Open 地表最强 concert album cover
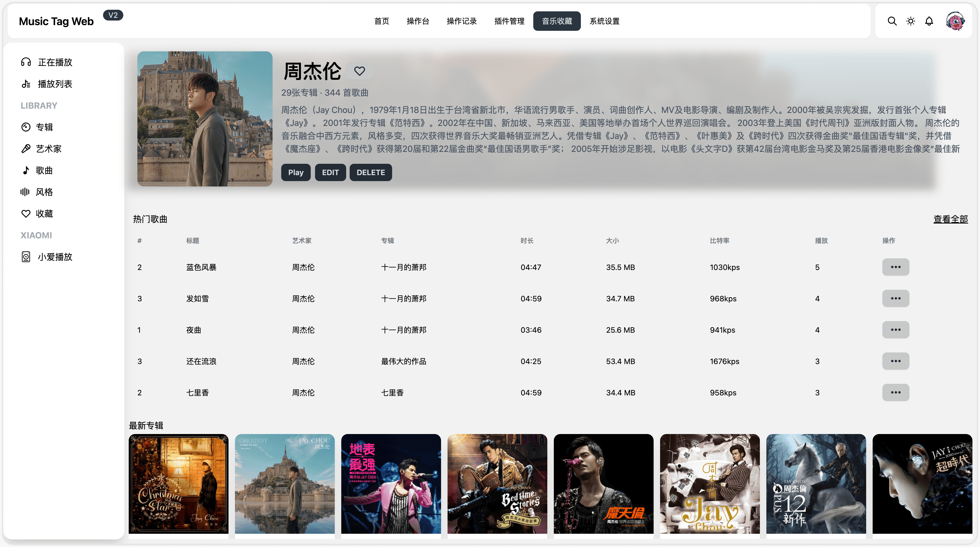The image size is (980, 547). coord(391,484)
